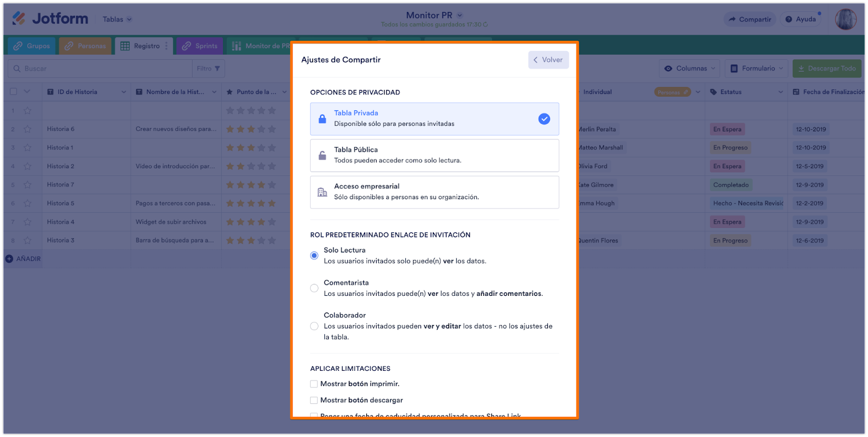868x437 pixels.
Task: Open the Formulario dropdown
Action: (x=756, y=68)
